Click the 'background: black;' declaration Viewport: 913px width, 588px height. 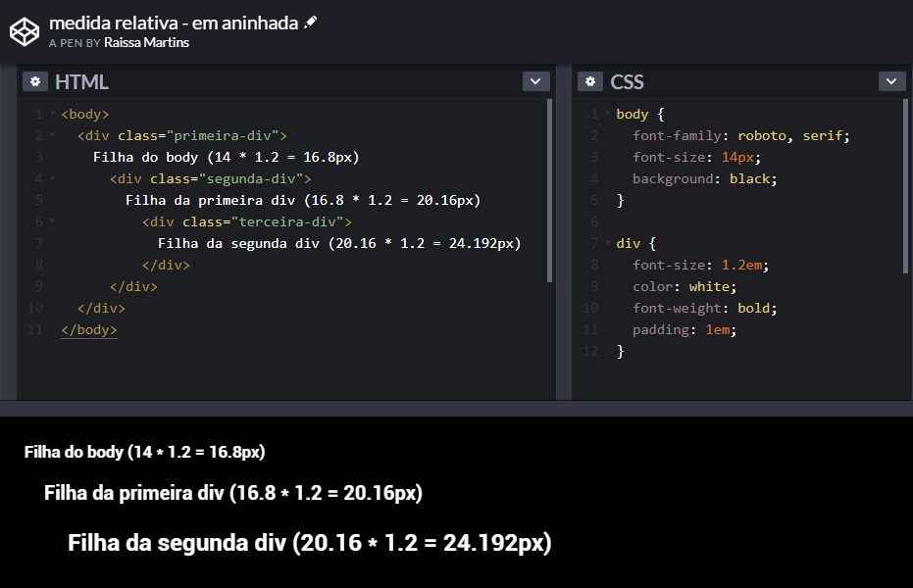(704, 178)
